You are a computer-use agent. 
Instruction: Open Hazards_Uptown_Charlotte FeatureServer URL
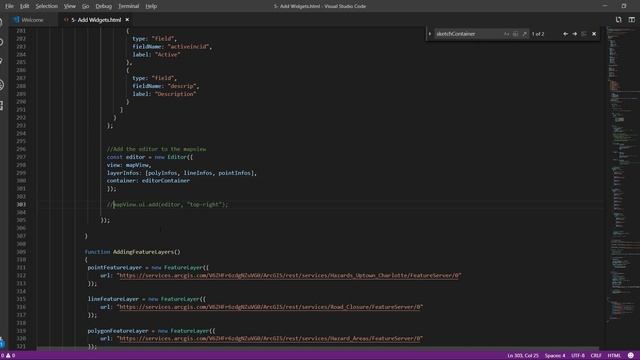(289, 276)
